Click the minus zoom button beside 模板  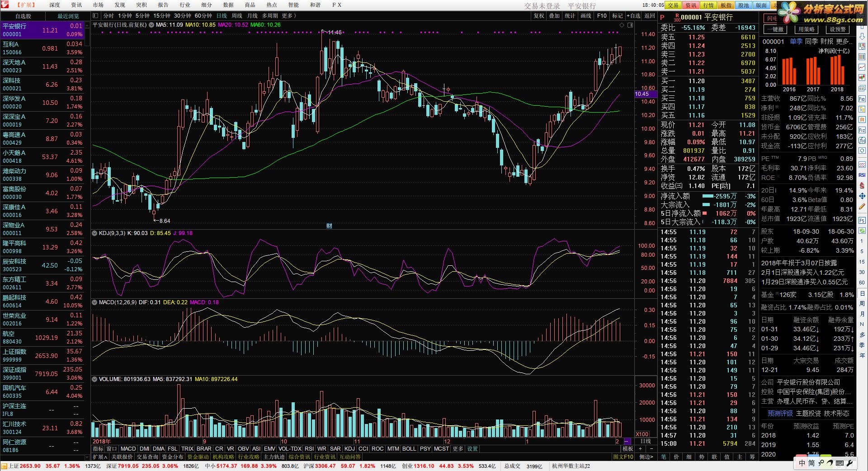651,449
